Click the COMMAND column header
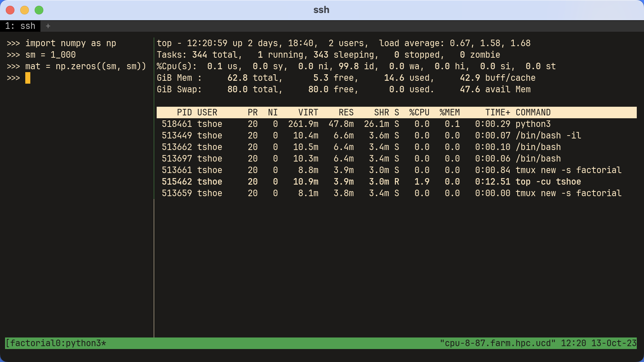 point(533,112)
